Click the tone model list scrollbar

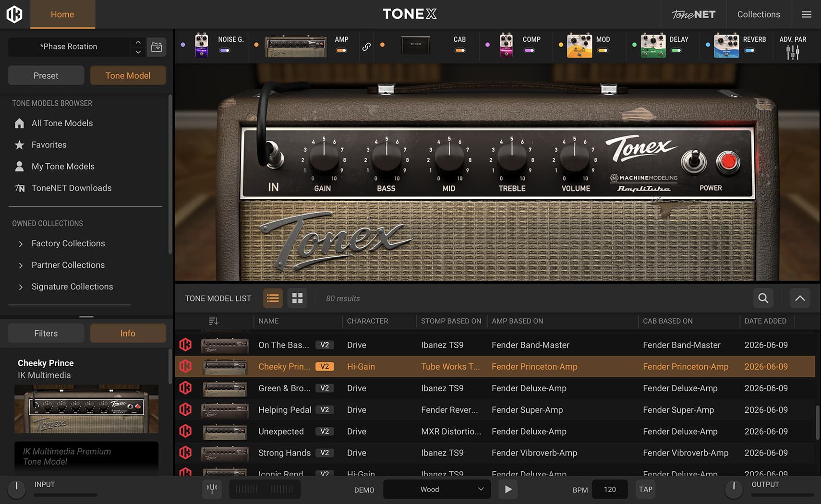(x=817, y=422)
